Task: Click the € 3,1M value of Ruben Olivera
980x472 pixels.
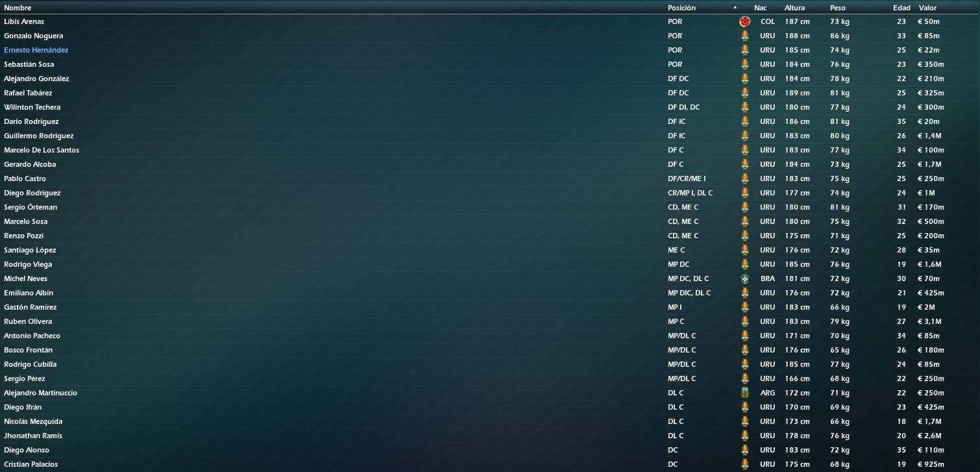Action: [x=931, y=321]
